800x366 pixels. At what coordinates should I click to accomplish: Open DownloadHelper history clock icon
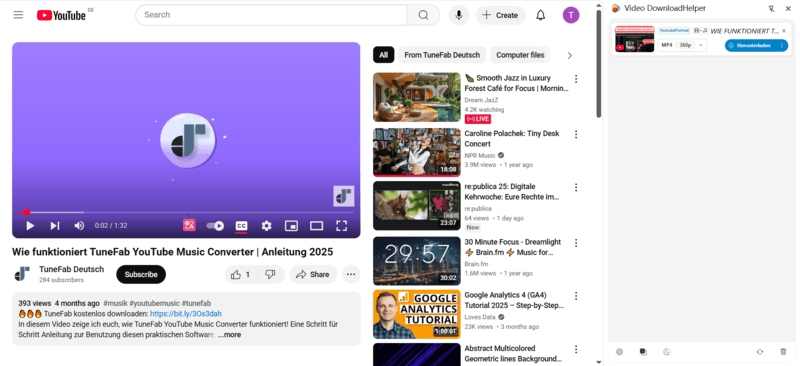pyautogui.click(x=666, y=352)
